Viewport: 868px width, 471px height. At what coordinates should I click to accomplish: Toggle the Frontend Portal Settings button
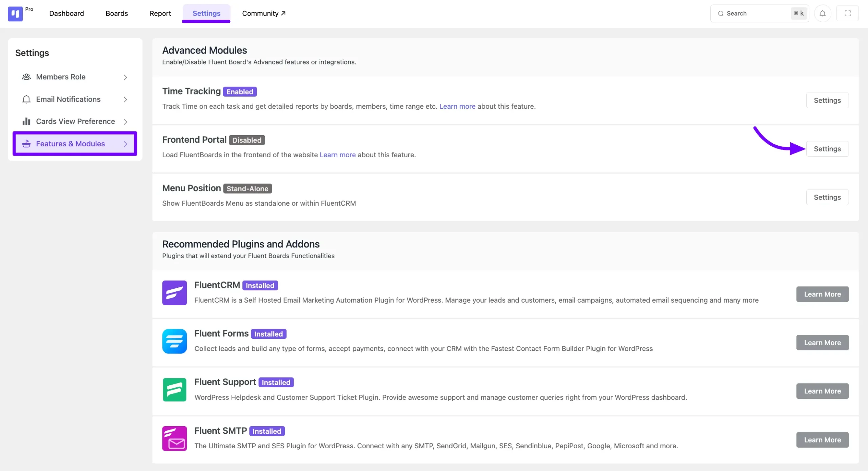point(827,148)
